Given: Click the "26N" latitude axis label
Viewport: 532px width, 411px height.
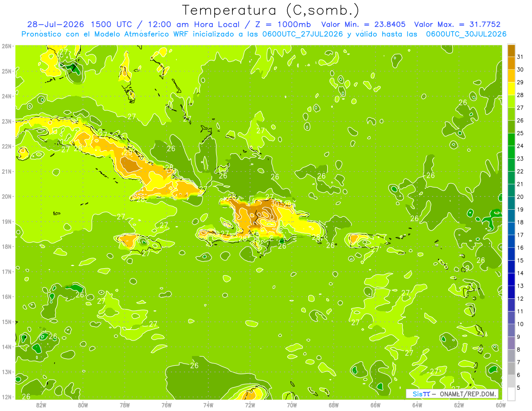Looking at the screenshot, I should tap(7, 46).
